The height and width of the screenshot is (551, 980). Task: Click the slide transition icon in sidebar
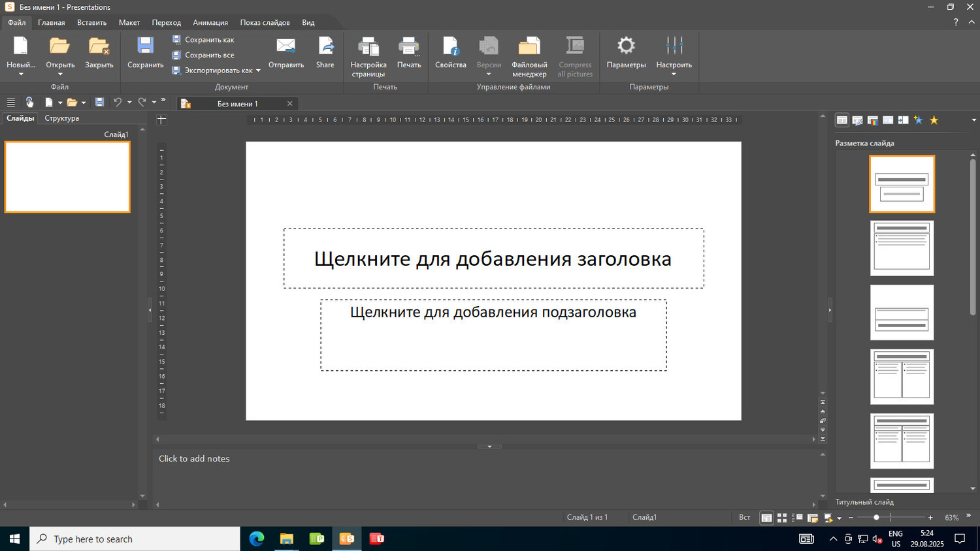click(903, 120)
